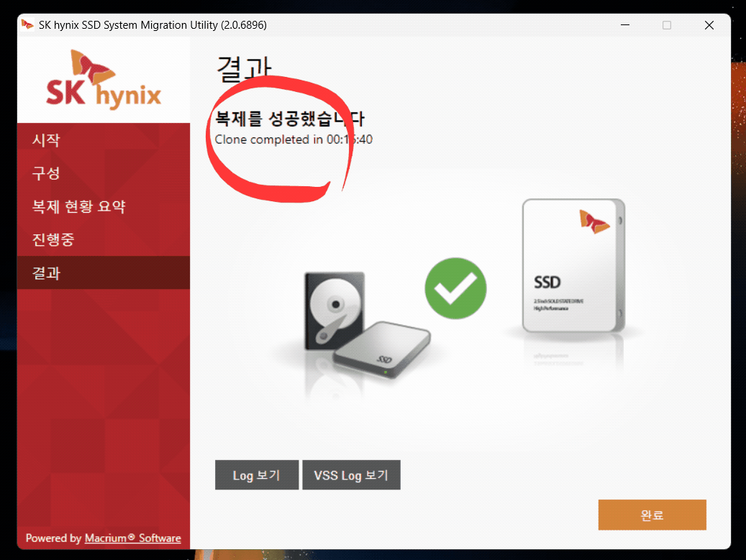Click the app icon in the title bar

coord(27,24)
